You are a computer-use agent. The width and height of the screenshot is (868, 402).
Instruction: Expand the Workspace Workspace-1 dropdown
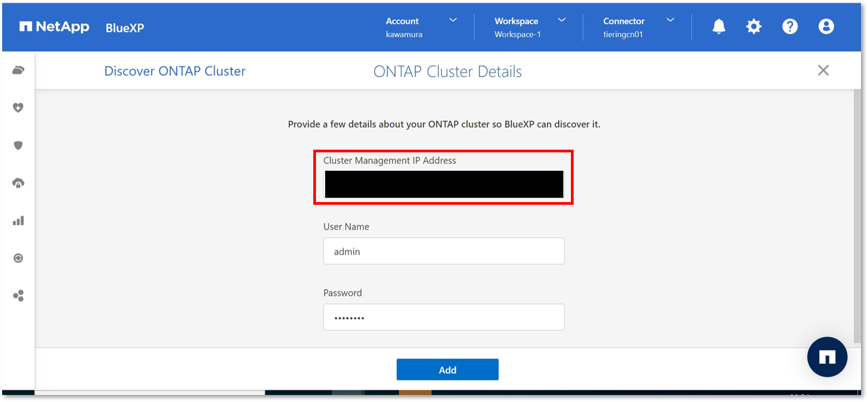click(530, 27)
